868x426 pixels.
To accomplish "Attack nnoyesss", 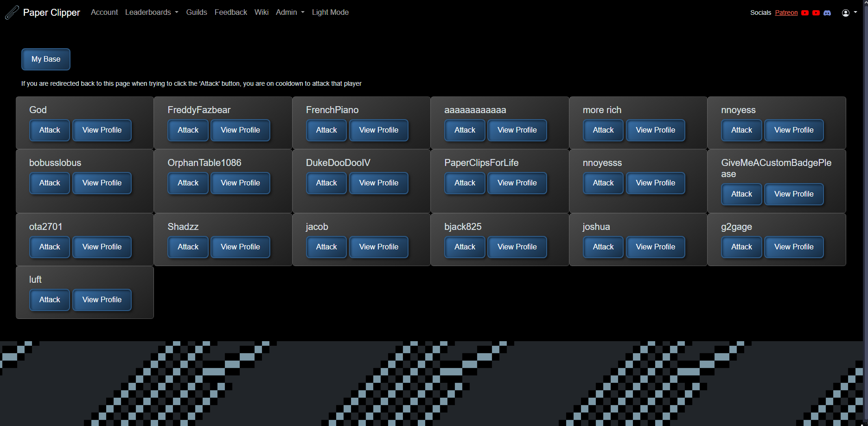I will (x=603, y=183).
